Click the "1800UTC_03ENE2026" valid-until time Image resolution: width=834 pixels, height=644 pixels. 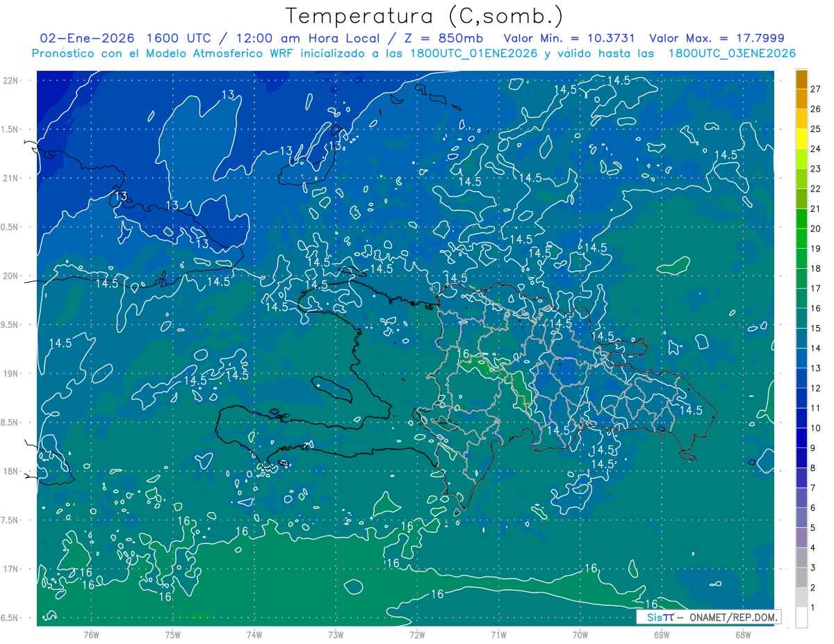coord(732,53)
